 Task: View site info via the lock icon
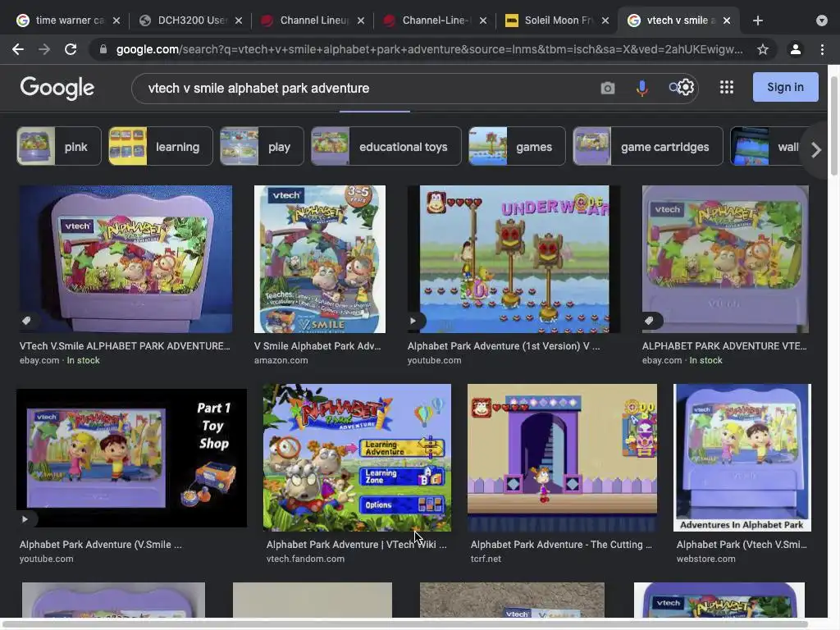[103, 49]
